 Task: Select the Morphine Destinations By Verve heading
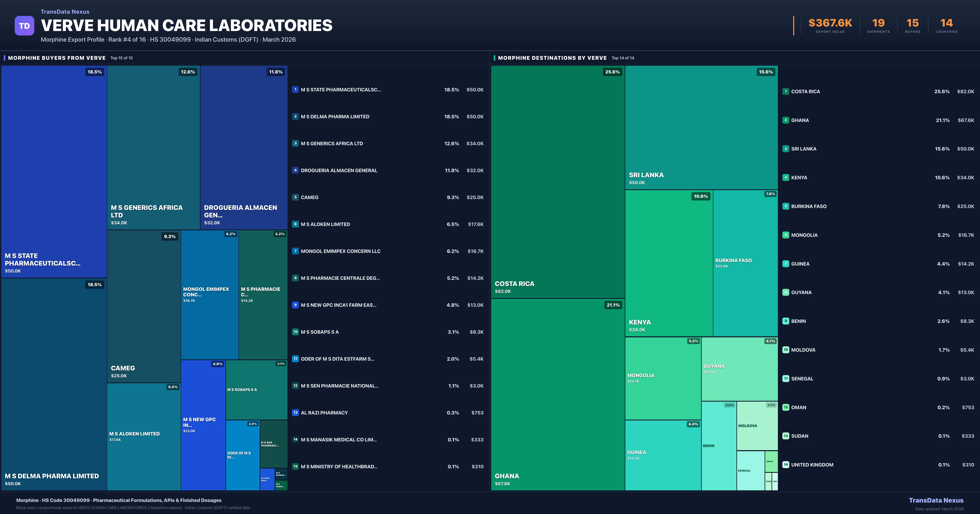552,58
